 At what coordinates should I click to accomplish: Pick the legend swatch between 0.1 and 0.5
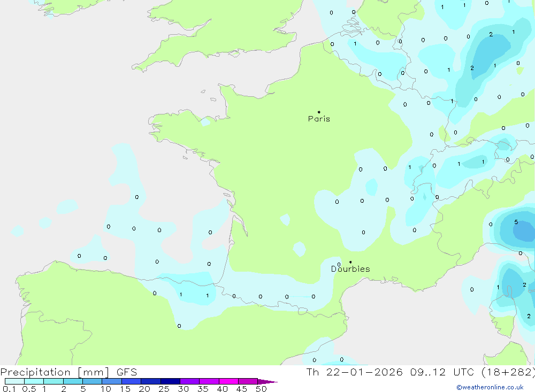tap(14, 381)
